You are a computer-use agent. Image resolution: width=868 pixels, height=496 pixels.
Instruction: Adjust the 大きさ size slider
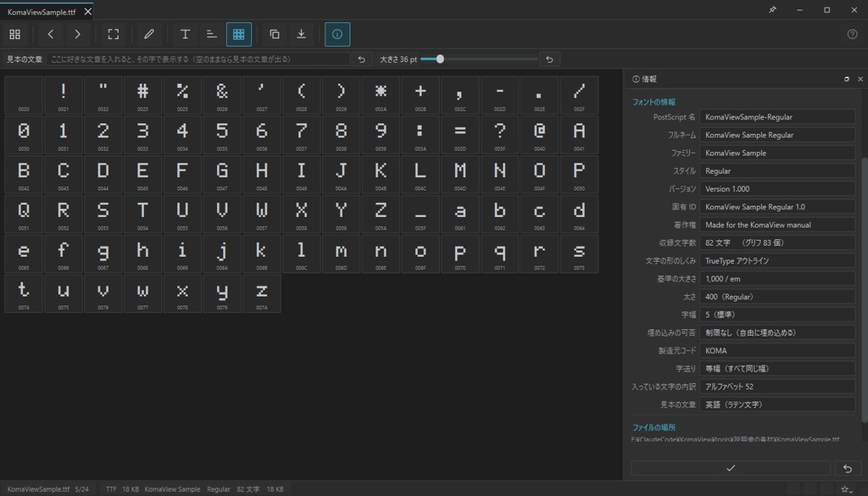[479, 59]
